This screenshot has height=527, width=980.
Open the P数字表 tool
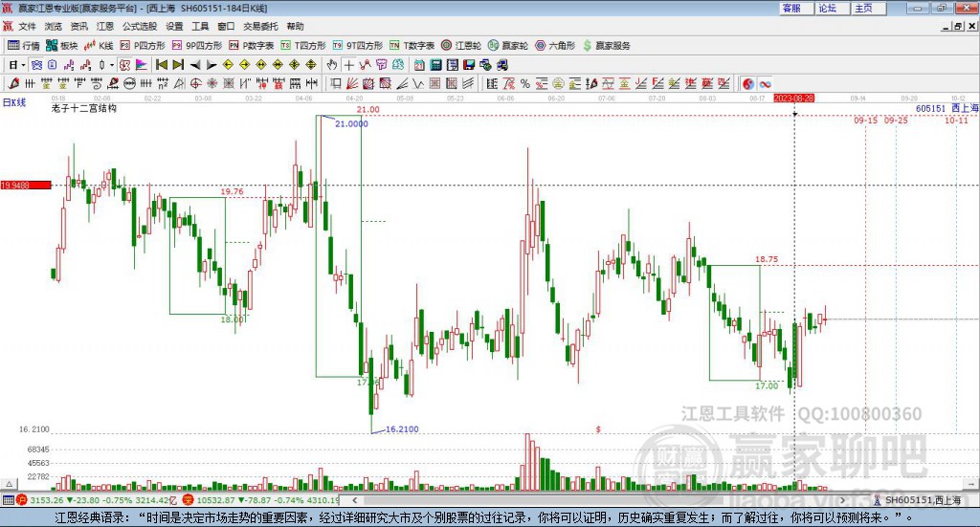point(252,46)
